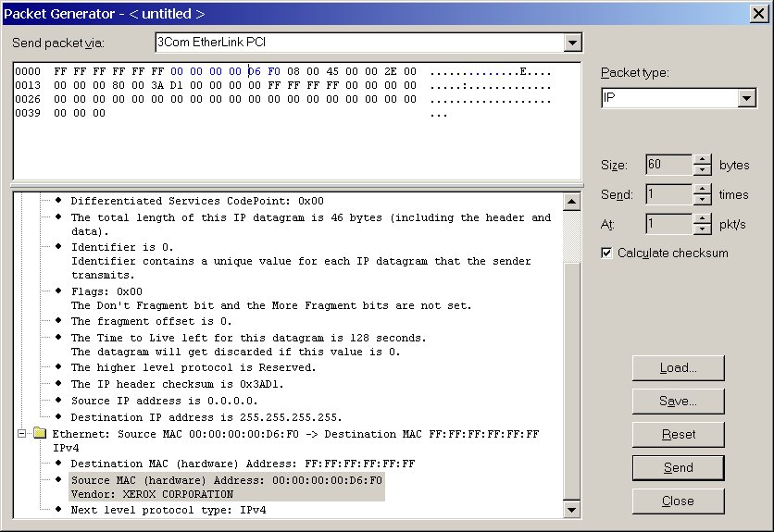
Task: Click the decode pane scrollbar thumb
Action: 571,380
